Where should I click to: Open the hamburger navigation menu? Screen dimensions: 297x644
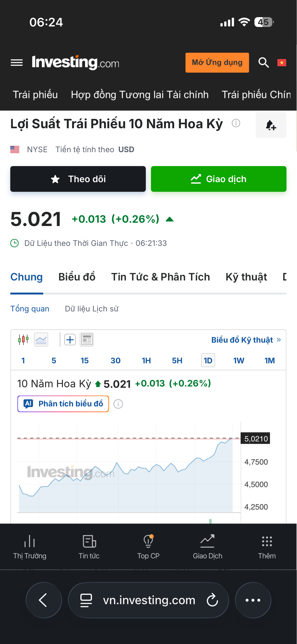click(17, 62)
